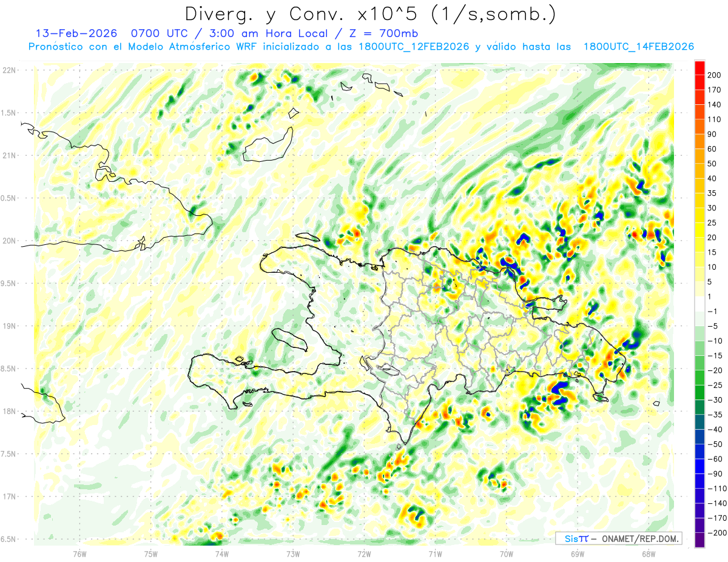
Task: Click the '73W' longitude label
Action: 293,554
